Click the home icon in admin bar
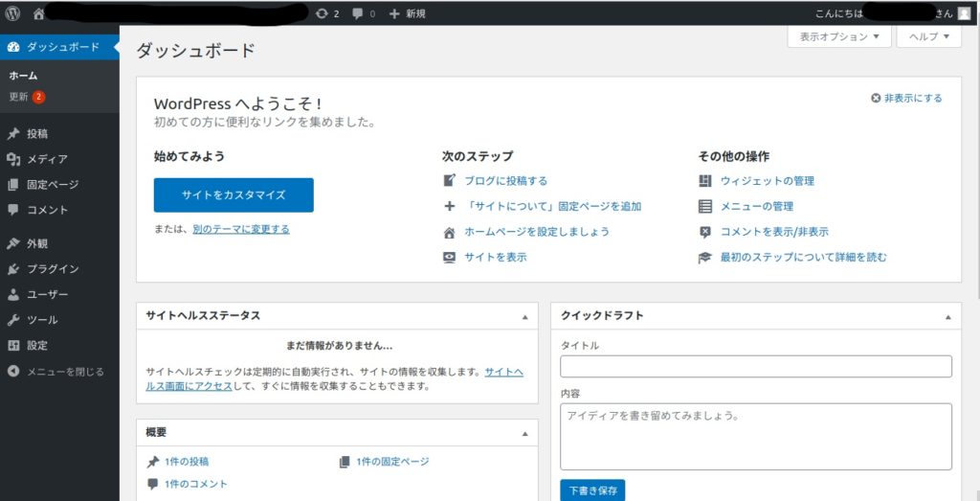 [x=38, y=13]
